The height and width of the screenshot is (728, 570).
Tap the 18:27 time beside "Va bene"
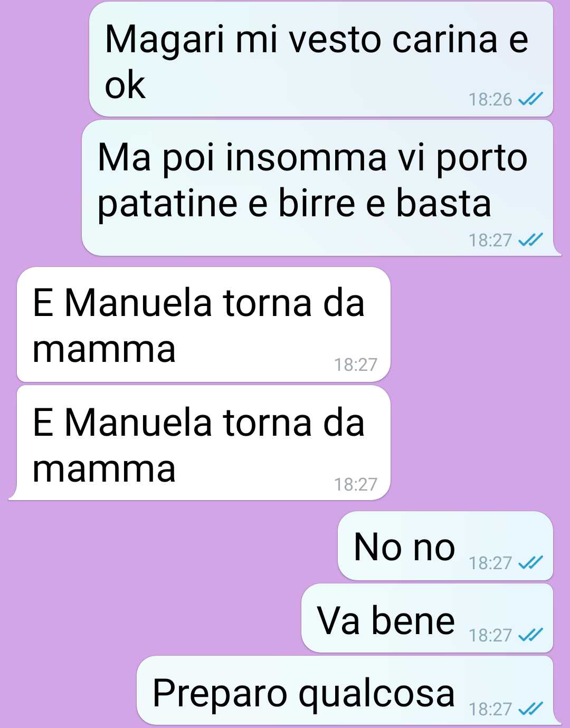coord(490,635)
